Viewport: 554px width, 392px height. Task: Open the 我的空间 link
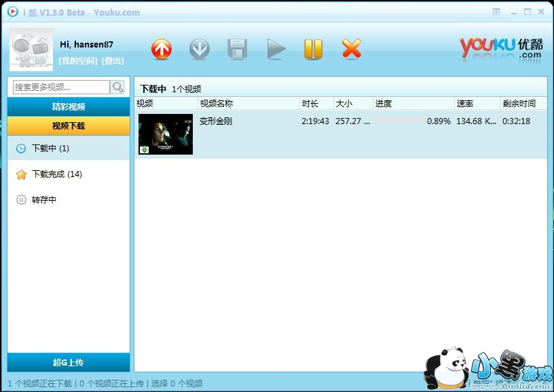tap(78, 60)
